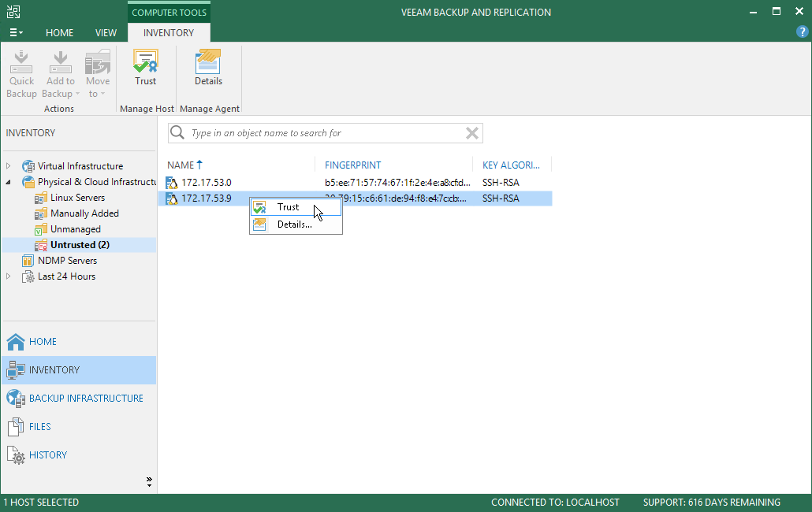Choose Details... from the context menu

pyautogui.click(x=296, y=224)
